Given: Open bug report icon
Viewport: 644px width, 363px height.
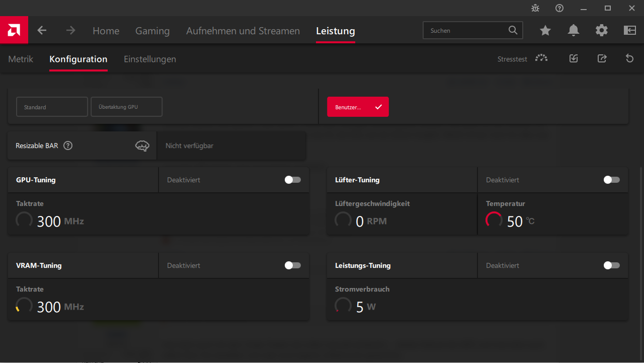Looking at the screenshot, I should [535, 8].
